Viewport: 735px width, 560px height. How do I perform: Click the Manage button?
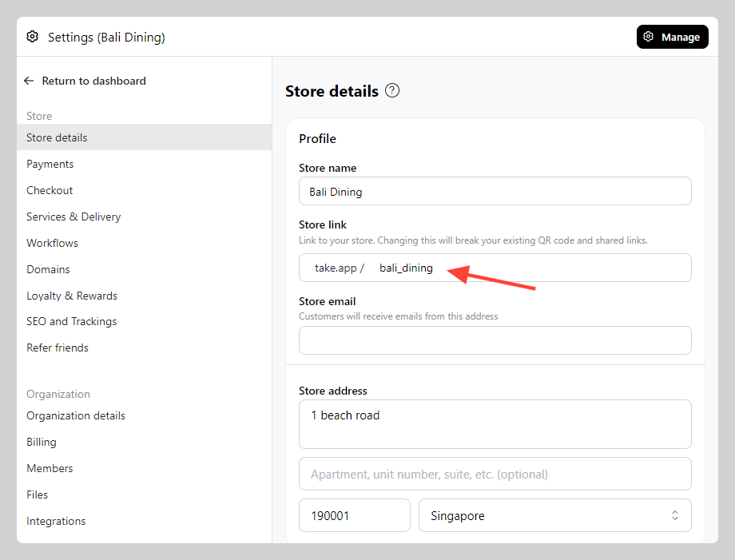point(672,37)
